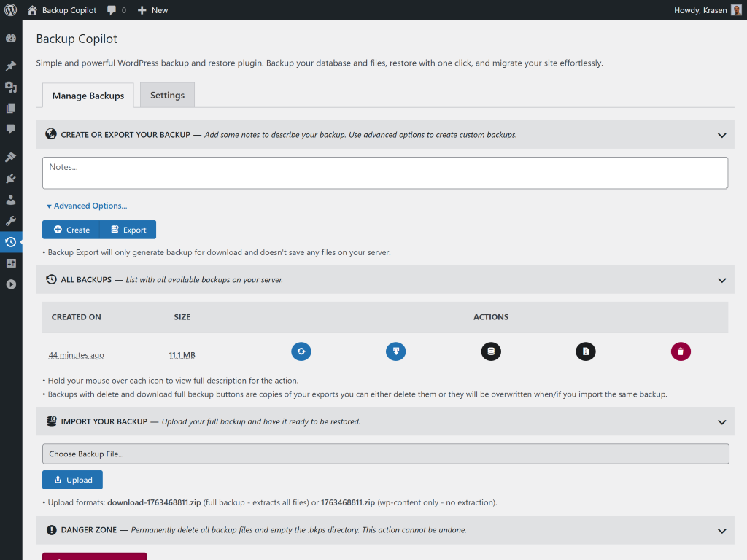The width and height of the screenshot is (747, 560).
Task: Open the comments bubble in the admin bar
Action: (117, 10)
